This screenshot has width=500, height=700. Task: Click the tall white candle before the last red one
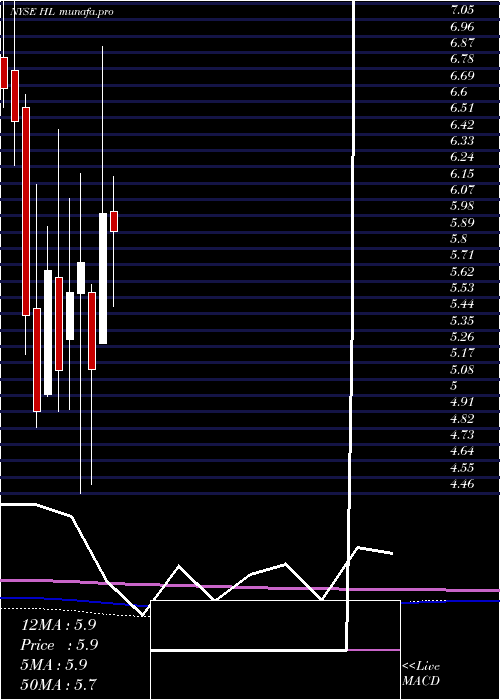point(103,279)
